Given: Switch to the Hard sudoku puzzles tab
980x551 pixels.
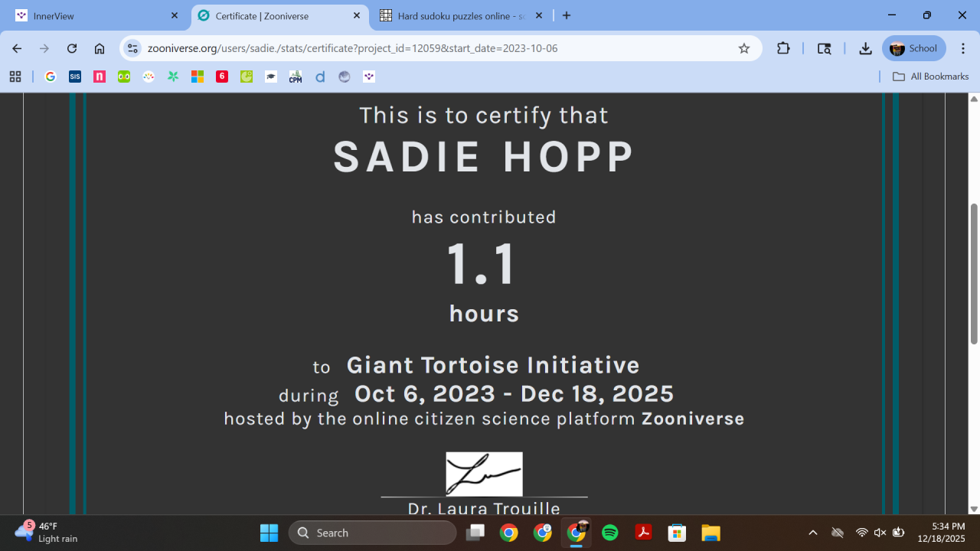Looking at the screenshot, I should click(x=461, y=16).
